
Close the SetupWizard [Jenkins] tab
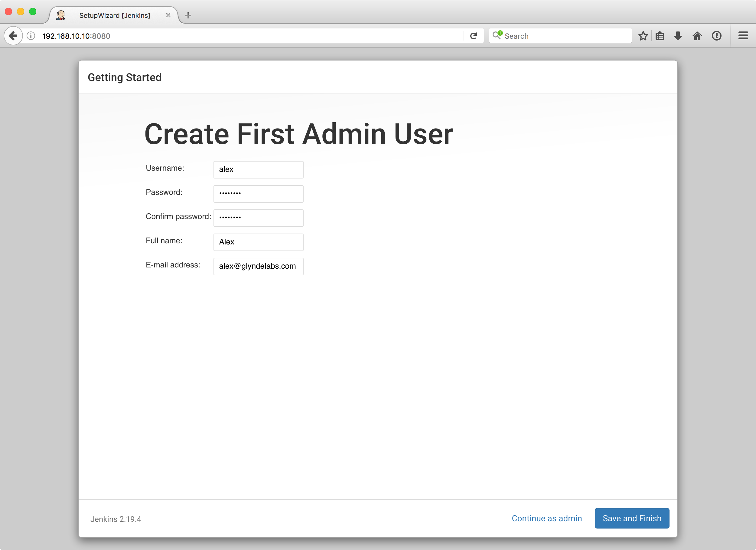(168, 15)
